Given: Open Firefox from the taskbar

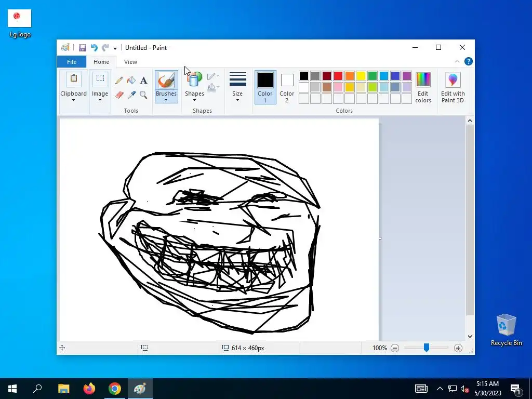Looking at the screenshot, I should [x=89, y=389].
